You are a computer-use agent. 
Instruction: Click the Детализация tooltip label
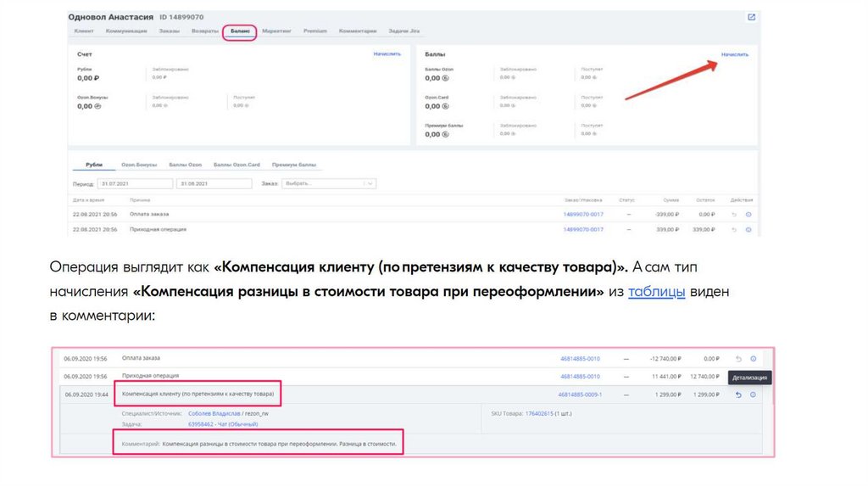749,378
